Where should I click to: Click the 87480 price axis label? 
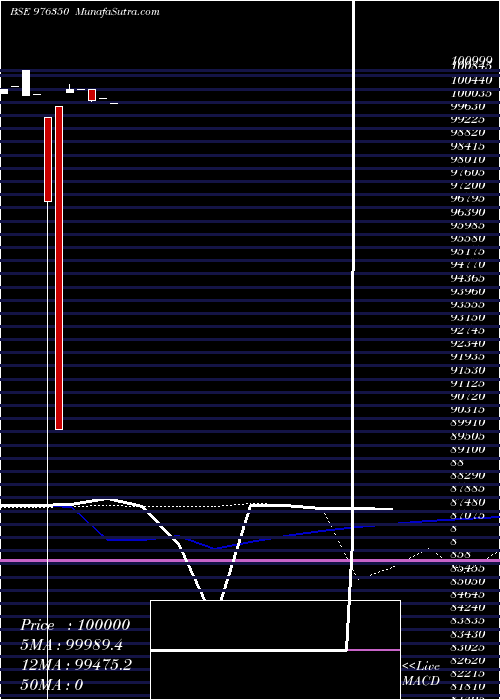469,501
